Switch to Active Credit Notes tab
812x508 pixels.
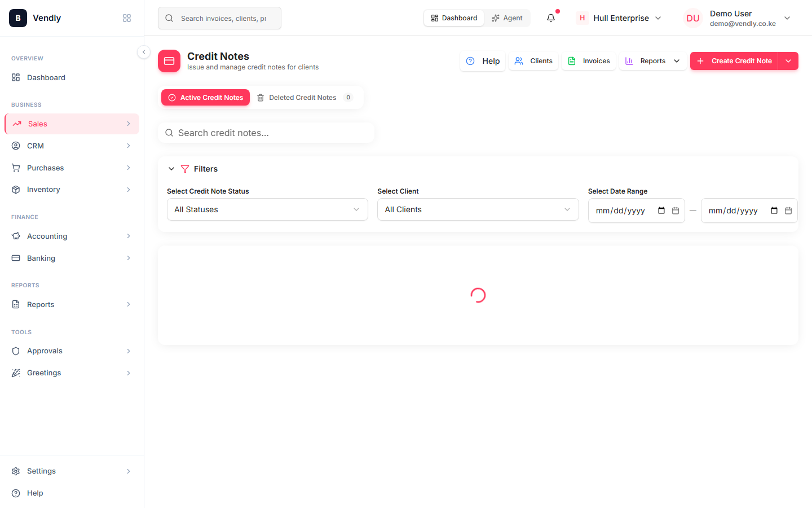click(205, 98)
